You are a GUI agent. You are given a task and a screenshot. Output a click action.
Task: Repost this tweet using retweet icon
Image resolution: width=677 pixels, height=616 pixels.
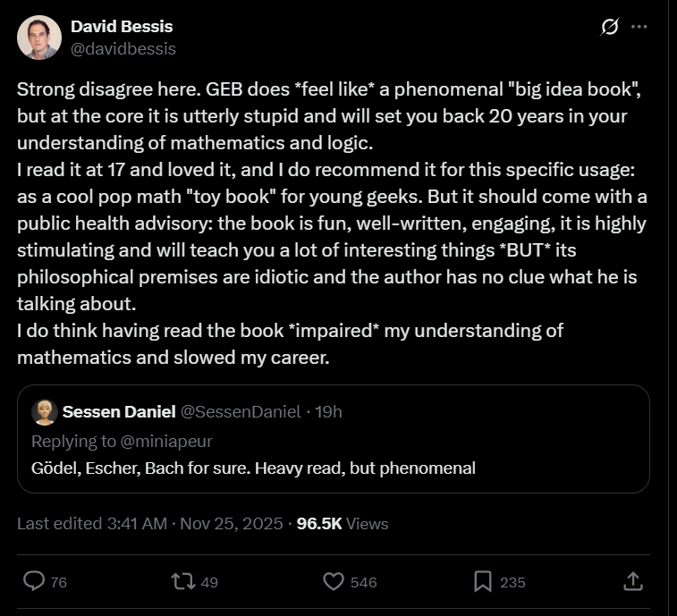point(182,581)
